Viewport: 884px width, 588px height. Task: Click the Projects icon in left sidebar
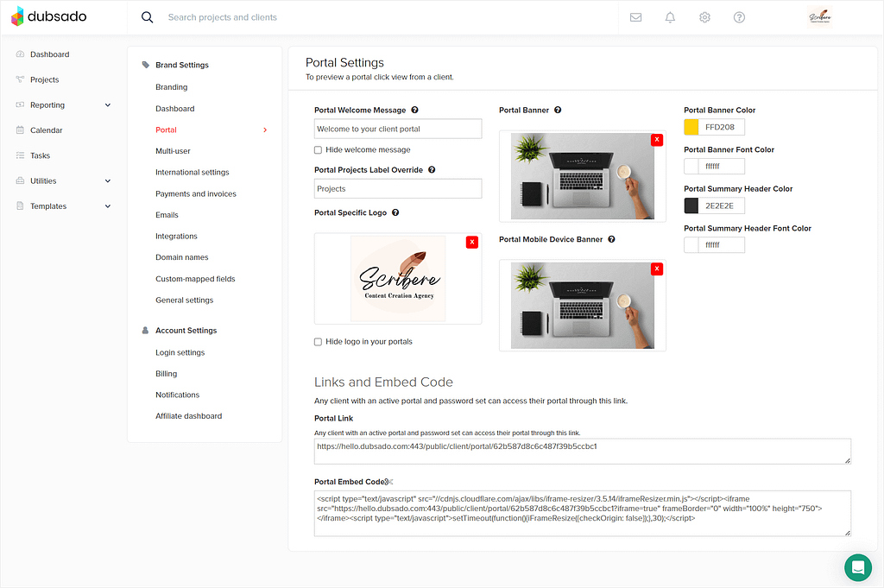tap(21, 79)
